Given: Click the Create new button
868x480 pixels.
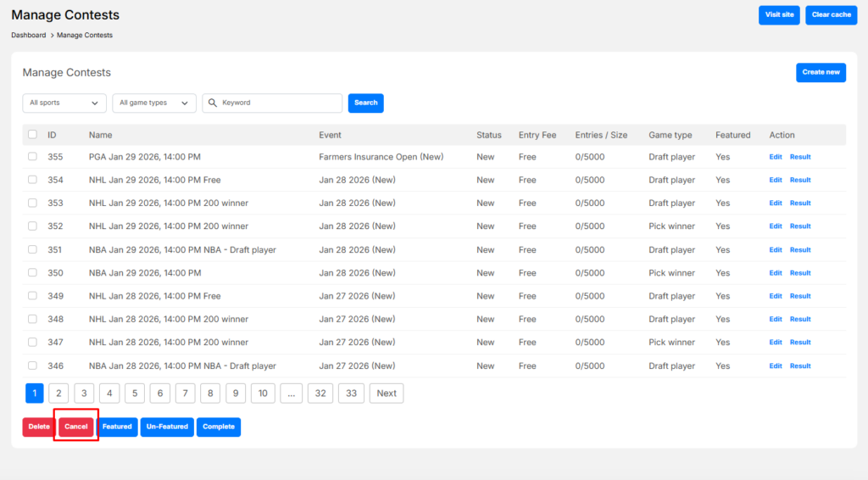Looking at the screenshot, I should pos(821,72).
